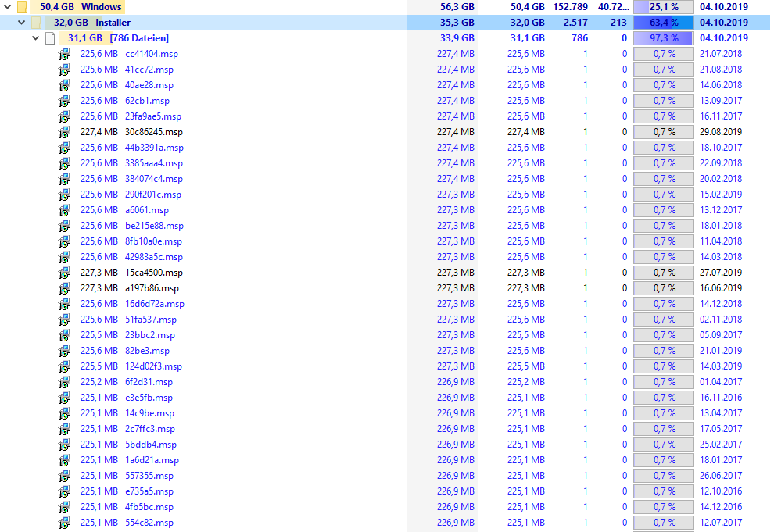Click installer icon of a197b86.msp
774x532 pixels.
pyautogui.click(x=64, y=288)
